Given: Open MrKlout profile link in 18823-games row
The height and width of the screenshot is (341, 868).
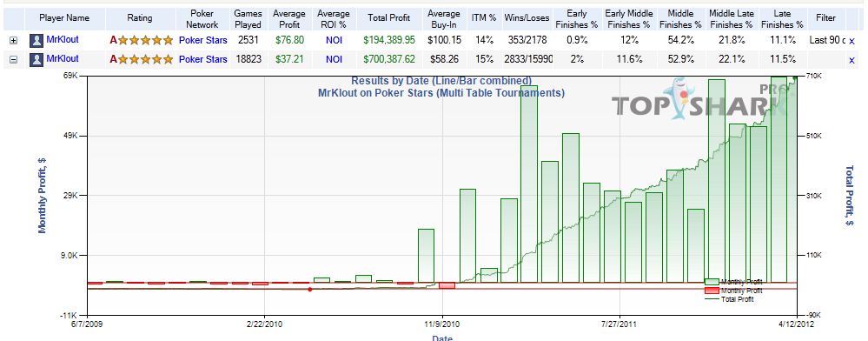Looking at the screenshot, I should [63, 58].
